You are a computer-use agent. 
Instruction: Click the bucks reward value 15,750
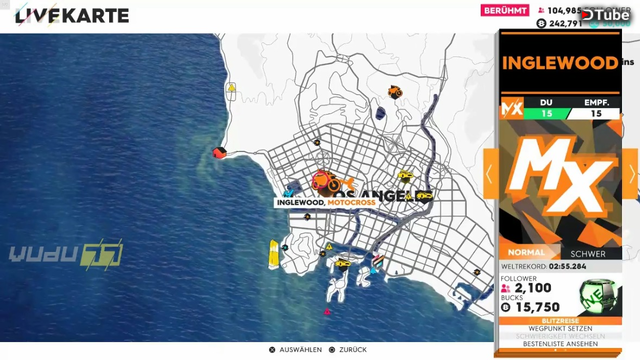(538, 307)
